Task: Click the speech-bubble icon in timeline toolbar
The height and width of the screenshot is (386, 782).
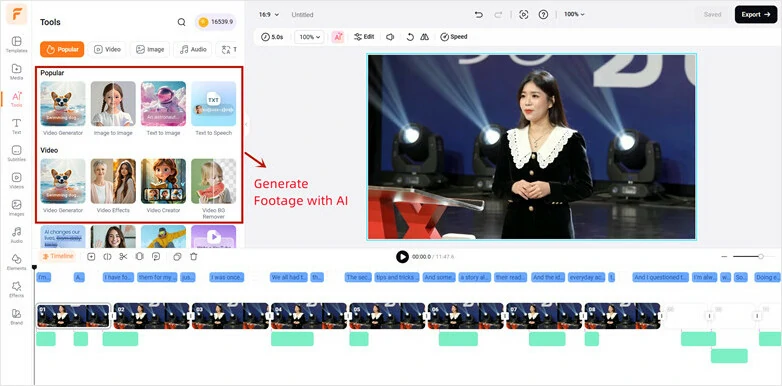Action: 156,256
